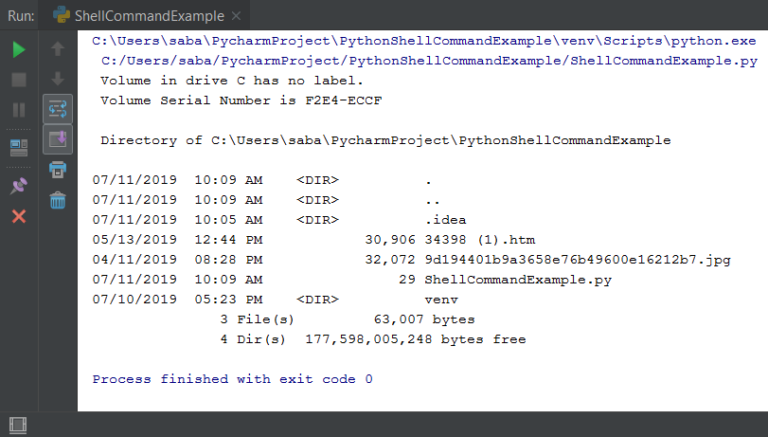Jump down the stack trace with down arrow
Image resolution: width=768 pixels, height=437 pixels.
coord(57,78)
